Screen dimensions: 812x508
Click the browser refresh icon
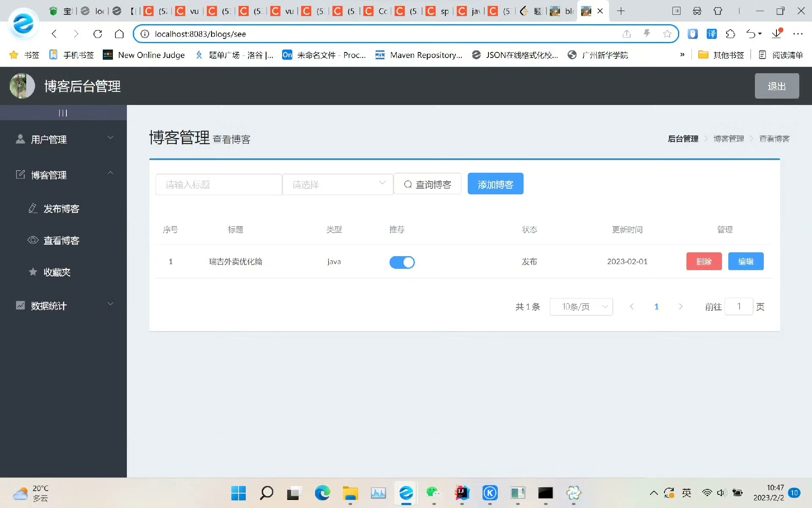click(98, 34)
